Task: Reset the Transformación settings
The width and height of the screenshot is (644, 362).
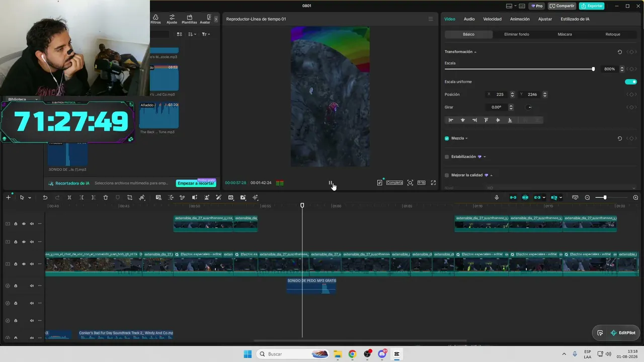Action: pos(619,52)
